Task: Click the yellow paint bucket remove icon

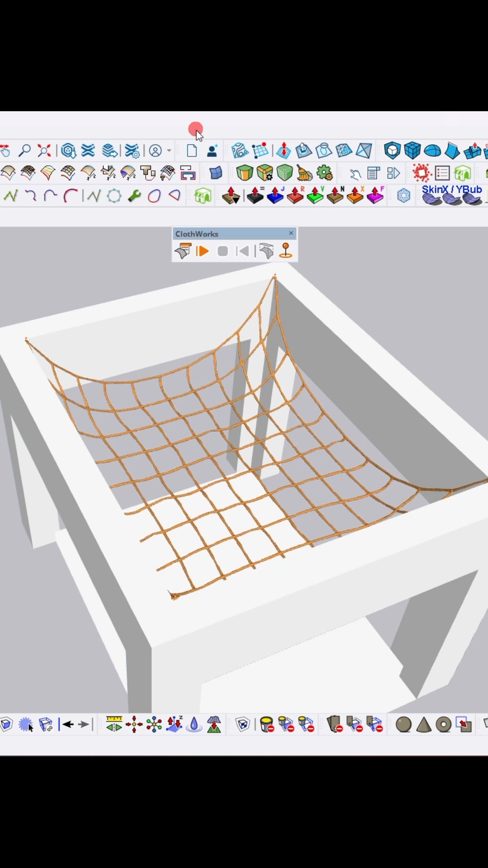Action: [x=267, y=724]
